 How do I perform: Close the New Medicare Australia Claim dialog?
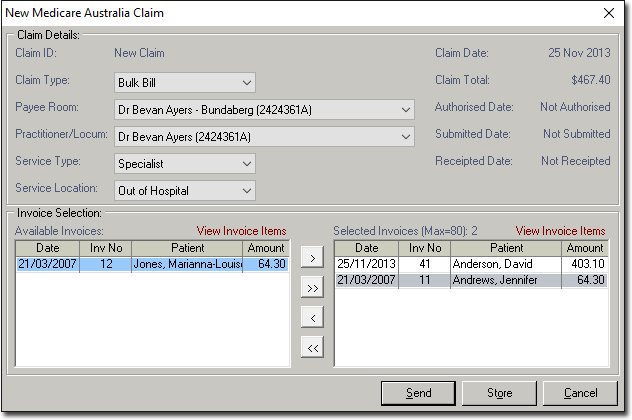tap(609, 13)
